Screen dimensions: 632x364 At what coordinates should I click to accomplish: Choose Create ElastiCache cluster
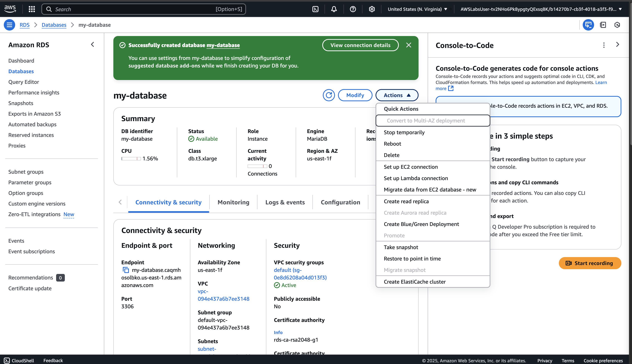point(433,282)
